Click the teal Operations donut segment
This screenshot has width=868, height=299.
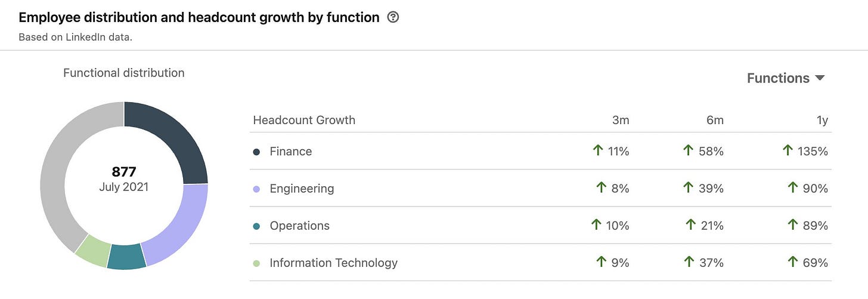click(126, 257)
